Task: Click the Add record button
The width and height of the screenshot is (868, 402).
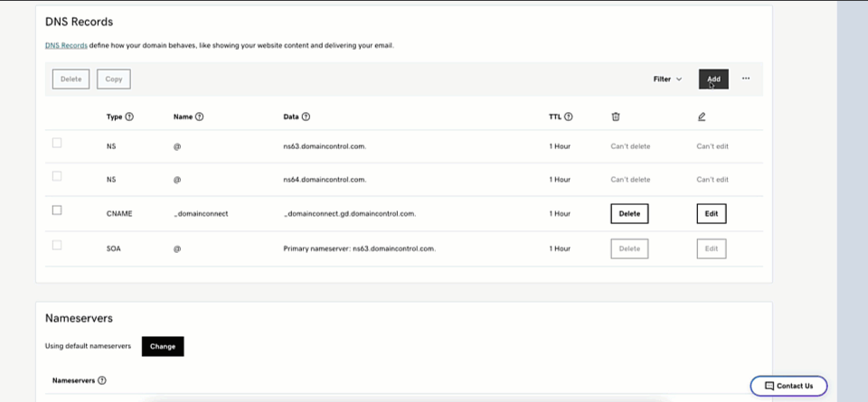Action: (713, 79)
